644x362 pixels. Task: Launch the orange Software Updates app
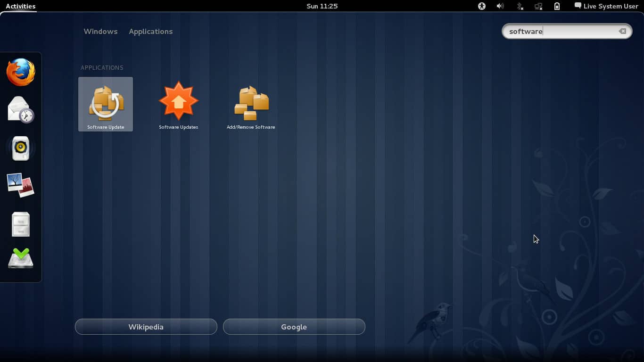[178, 104]
